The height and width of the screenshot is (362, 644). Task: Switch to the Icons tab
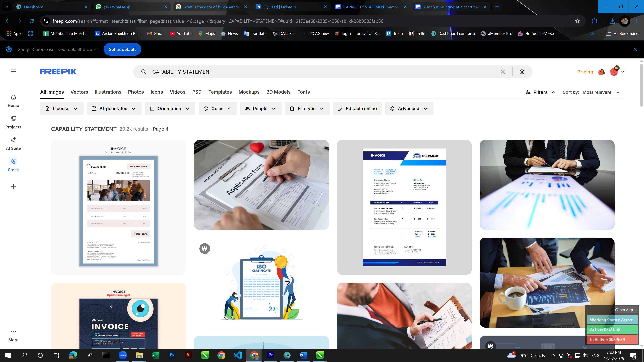coord(157,92)
